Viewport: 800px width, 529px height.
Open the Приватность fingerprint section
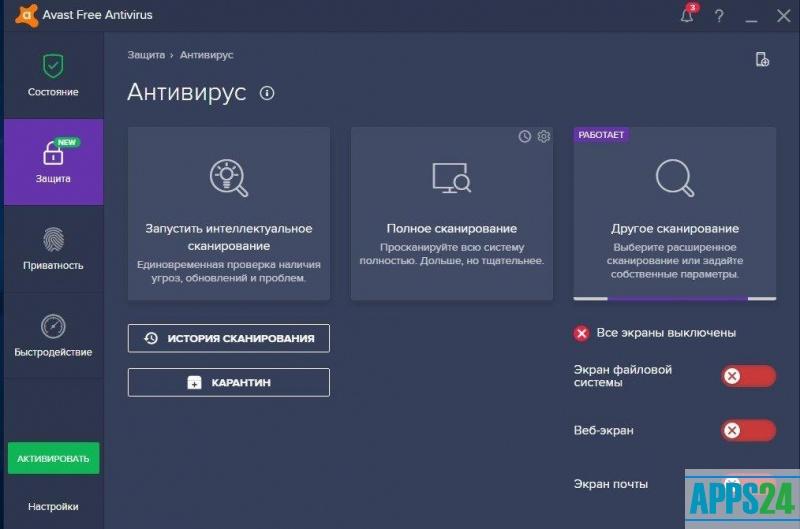[53, 248]
